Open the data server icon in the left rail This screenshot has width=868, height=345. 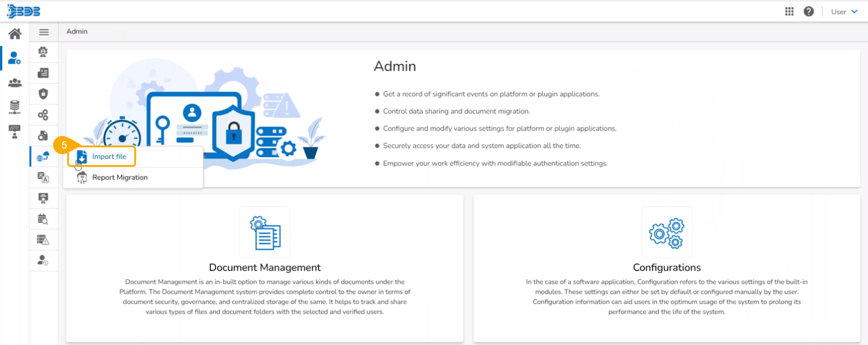(15, 107)
